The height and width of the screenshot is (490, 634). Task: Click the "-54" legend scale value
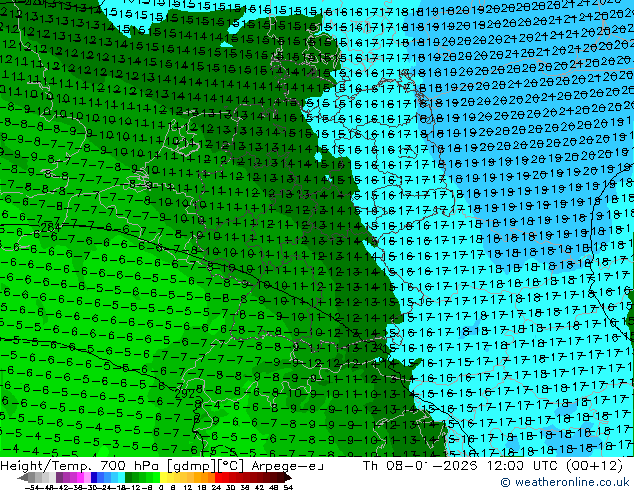pos(32,487)
